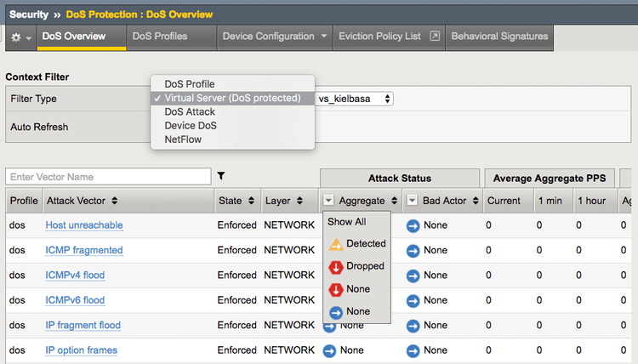Select the orange Detected status icon option
Image resolution: width=638 pixels, height=364 pixels.
pos(335,244)
